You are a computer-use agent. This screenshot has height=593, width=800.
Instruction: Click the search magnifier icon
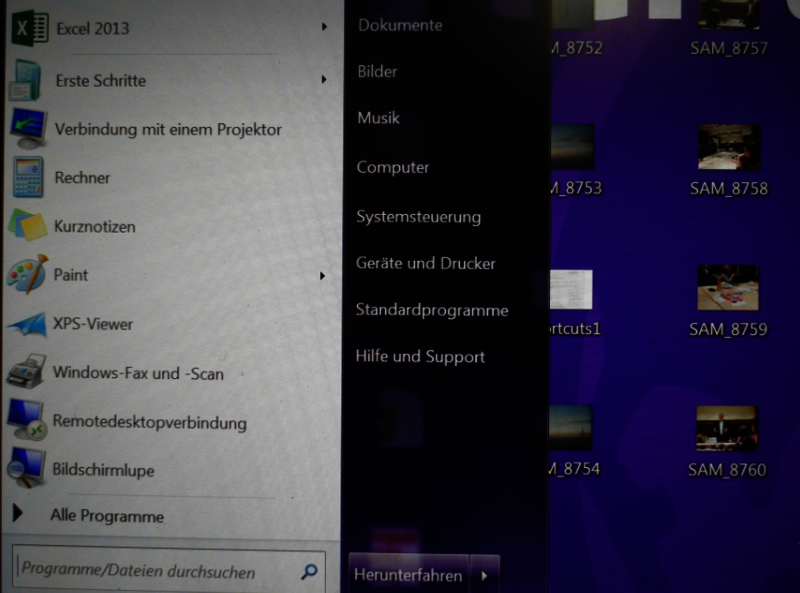click(309, 571)
